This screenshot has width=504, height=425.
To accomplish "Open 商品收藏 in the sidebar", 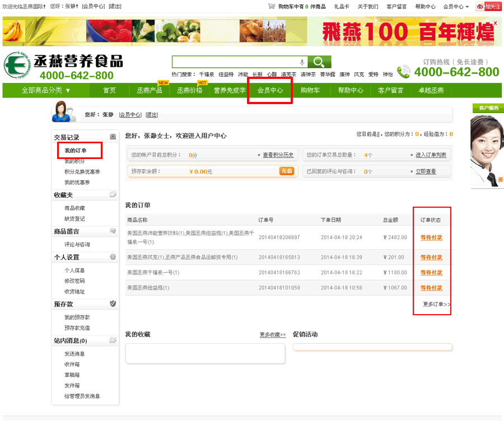I will point(74,208).
